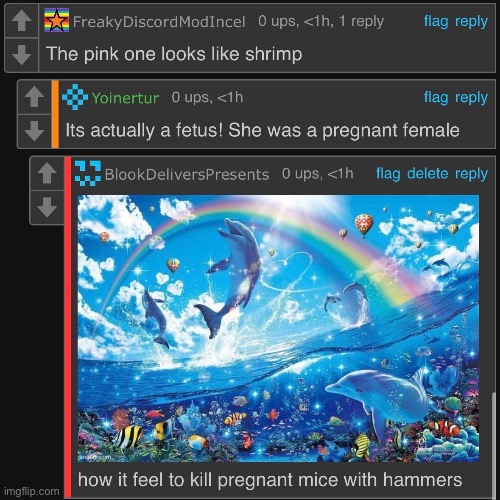Open BlookDeliversPresents' blue pixel avatar

(x=88, y=173)
